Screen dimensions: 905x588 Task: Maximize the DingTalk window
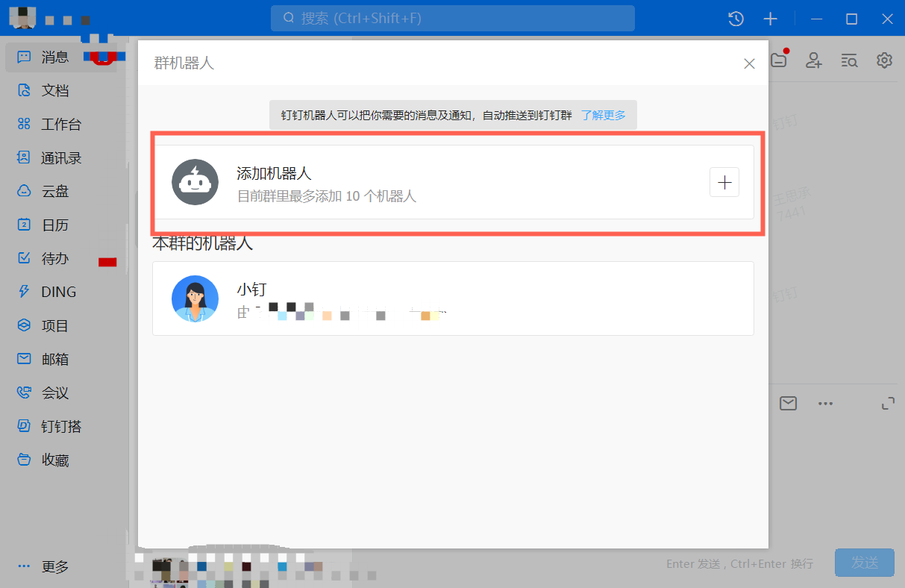(x=851, y=19)
